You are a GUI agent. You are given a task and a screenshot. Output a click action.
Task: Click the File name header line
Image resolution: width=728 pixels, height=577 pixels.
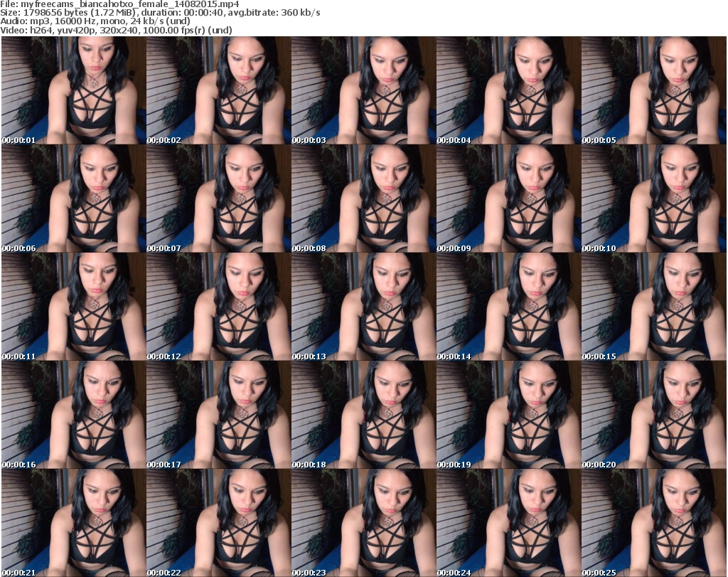point(119,4)
